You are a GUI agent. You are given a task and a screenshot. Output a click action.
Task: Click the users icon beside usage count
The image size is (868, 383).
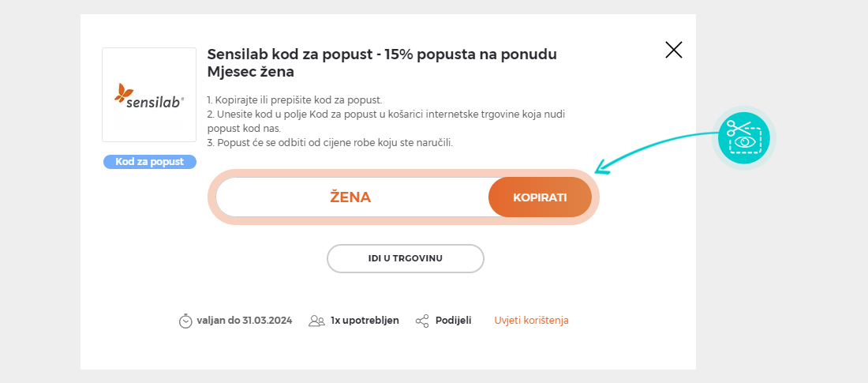(316, 321)
